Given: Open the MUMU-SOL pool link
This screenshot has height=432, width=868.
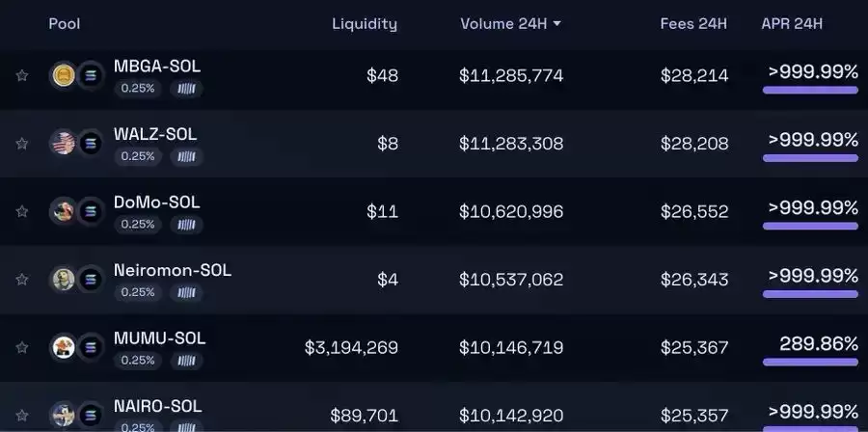Looking at the screenshot, I should 159,338.
